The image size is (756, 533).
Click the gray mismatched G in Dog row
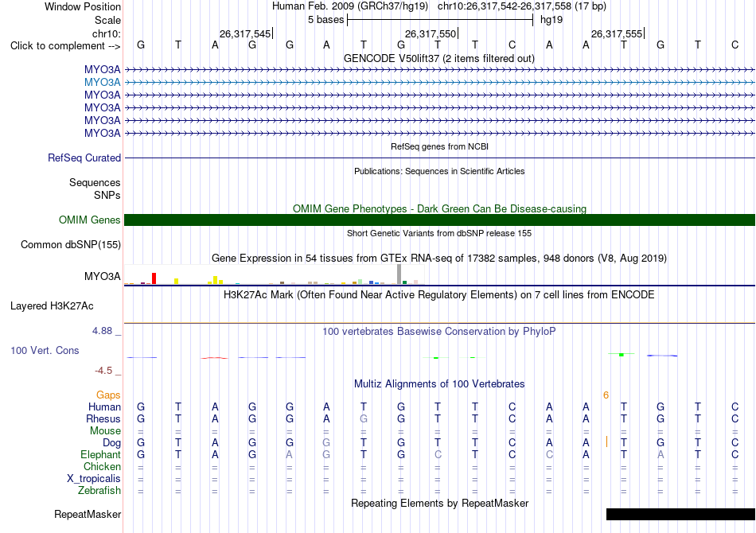coord(326,442)
